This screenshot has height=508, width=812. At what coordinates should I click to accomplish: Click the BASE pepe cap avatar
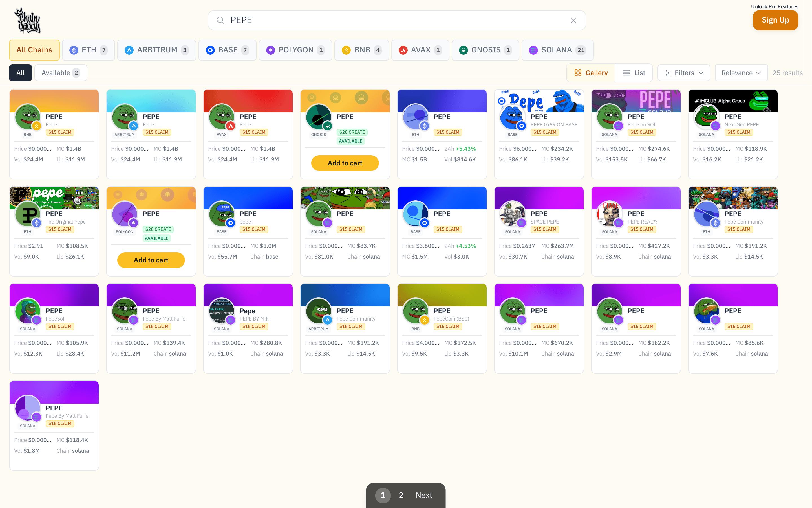pyautogui.click(x=221, y=214)
